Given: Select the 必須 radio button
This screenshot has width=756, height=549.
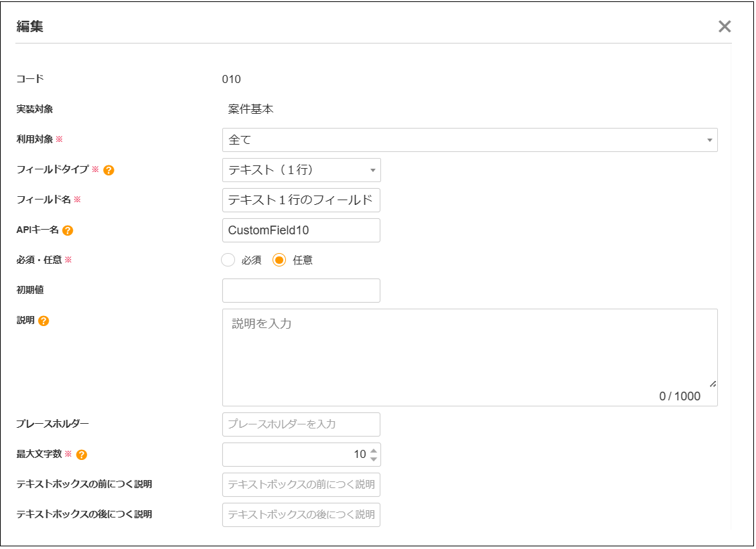Looking at the screenshot, I should pos(228,260).
